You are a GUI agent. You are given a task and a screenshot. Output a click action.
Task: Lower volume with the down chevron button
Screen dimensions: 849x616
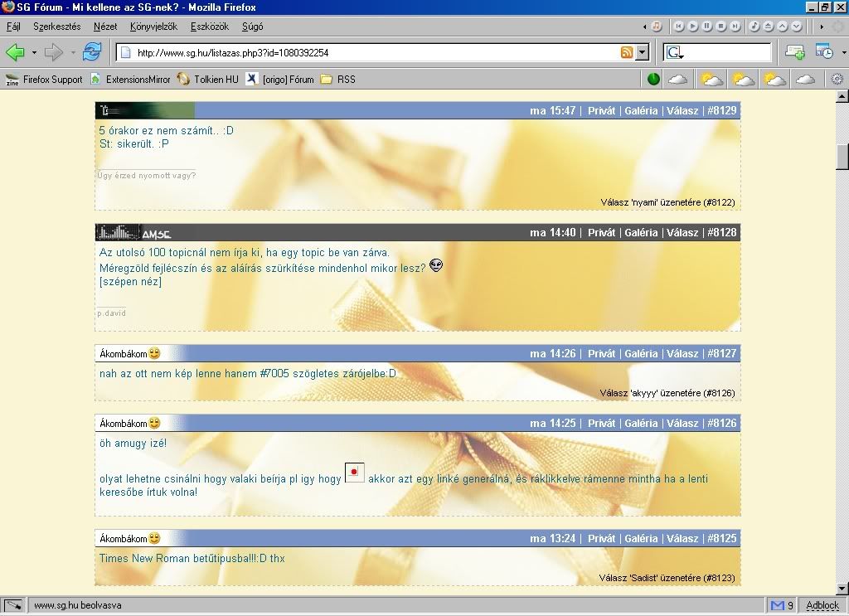coord(797,26)
